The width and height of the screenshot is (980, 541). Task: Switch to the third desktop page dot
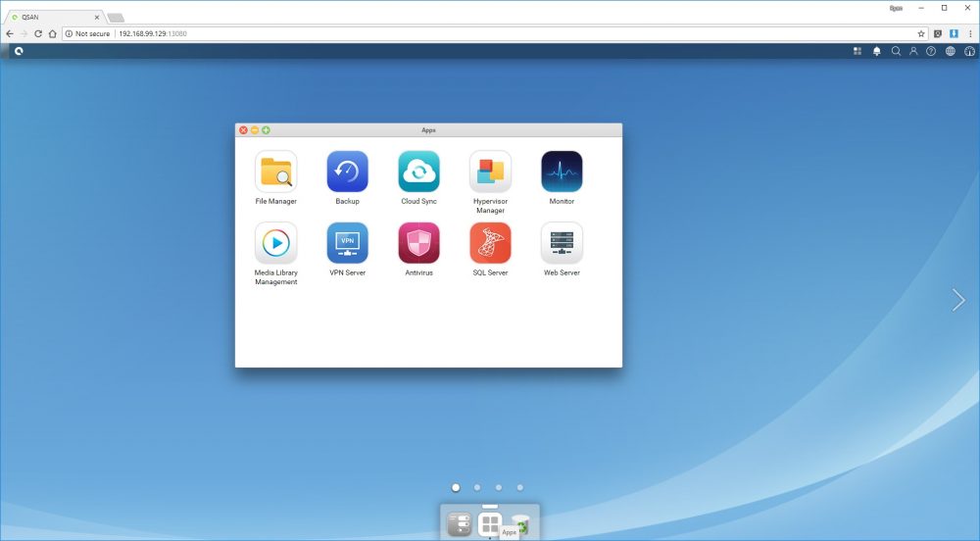click(498, 487)
